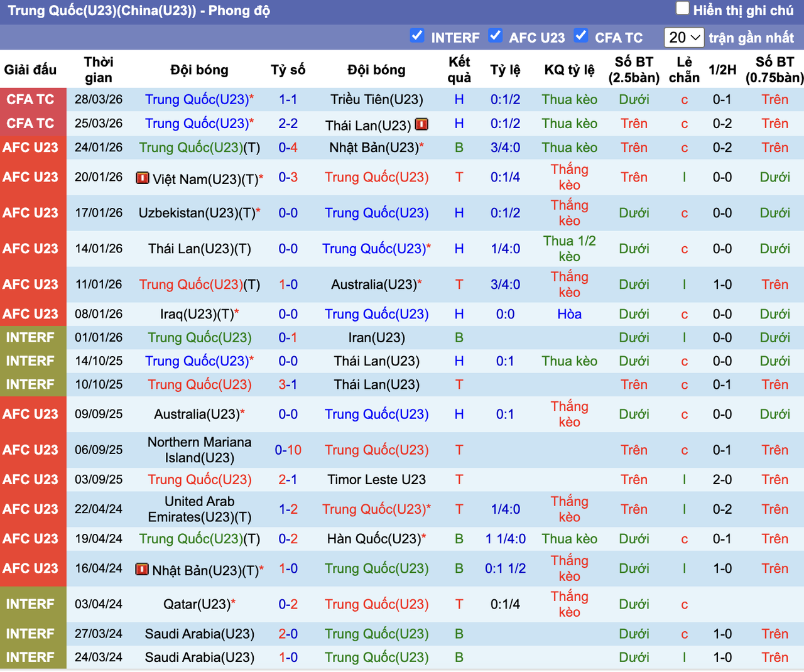The height and width of the screenshot is (672, 804).
Task: Open the 20 recent matches dropdown
Action: click(x=684, y=38)
